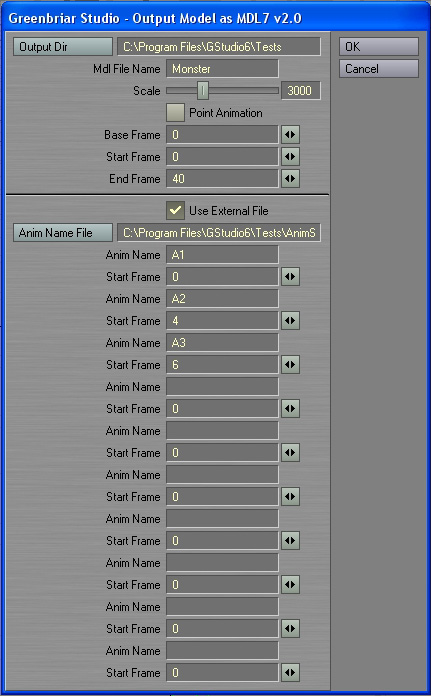This screenshot has height=696, width=431.
Task: Click the Mdl File Name field containing Monster
Action: (x=222, y=69)
